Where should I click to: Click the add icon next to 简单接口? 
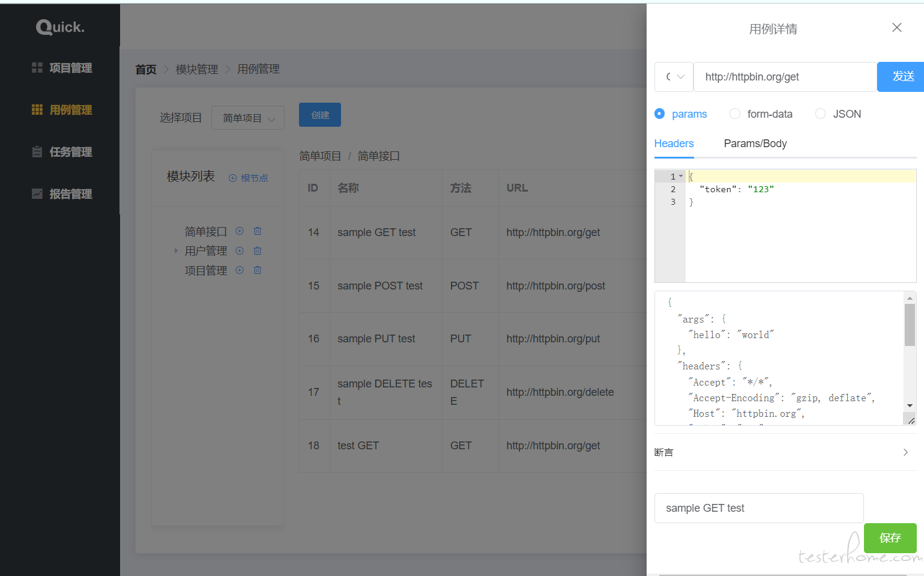[x=240, y=231]
